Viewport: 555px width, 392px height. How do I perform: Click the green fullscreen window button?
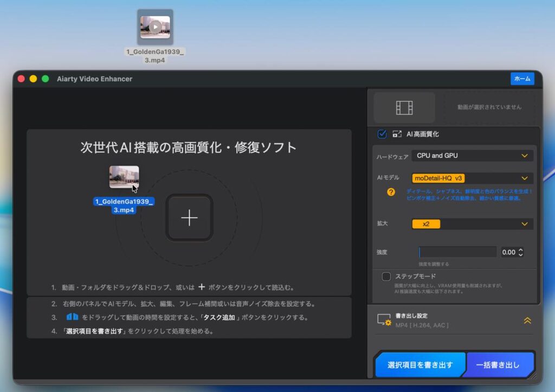[x=46, y=79]
